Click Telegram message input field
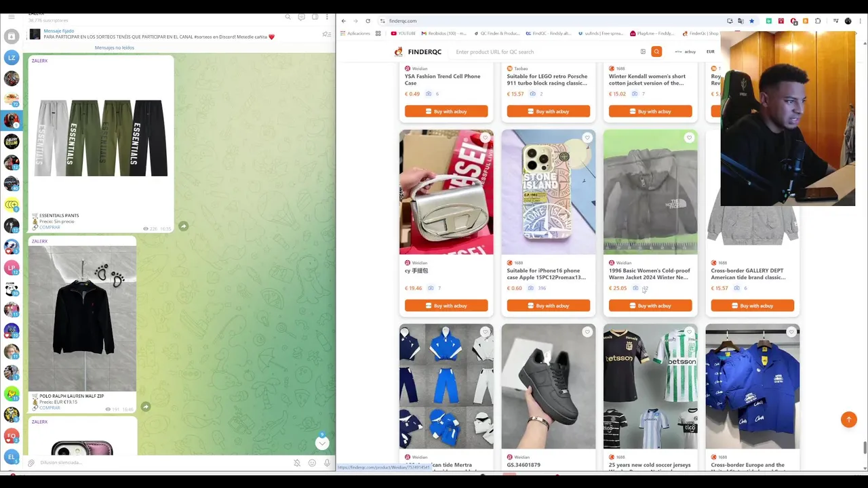The image size is (868, 488). click(x=163, y=463)
